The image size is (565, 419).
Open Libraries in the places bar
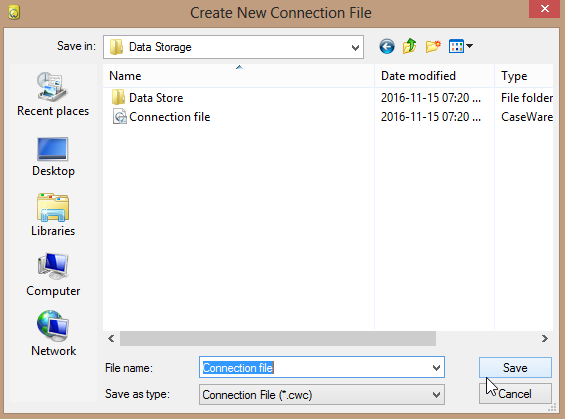pyautogui.click(x=53, y=215)
